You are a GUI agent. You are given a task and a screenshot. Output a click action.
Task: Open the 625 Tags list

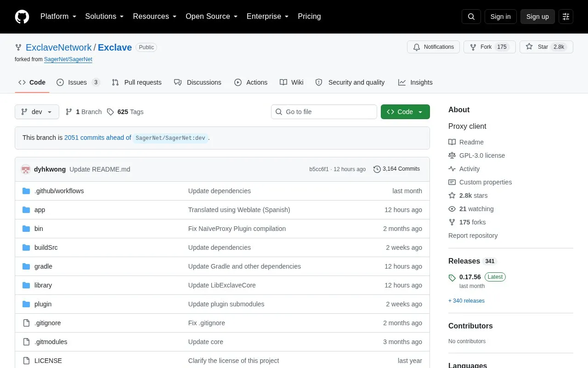point(125,112)
